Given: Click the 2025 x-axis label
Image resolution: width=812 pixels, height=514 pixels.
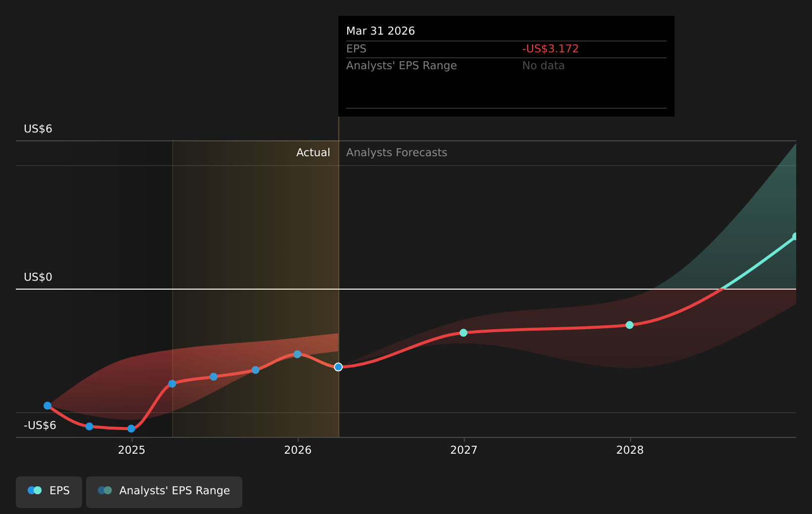Looking at the screenshot, I should point(132,450).
